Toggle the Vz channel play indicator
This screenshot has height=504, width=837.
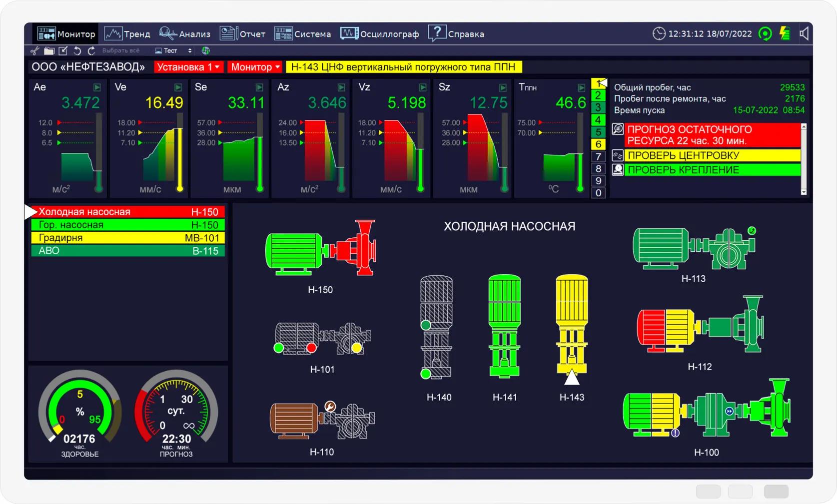click(x=423, y=88)
